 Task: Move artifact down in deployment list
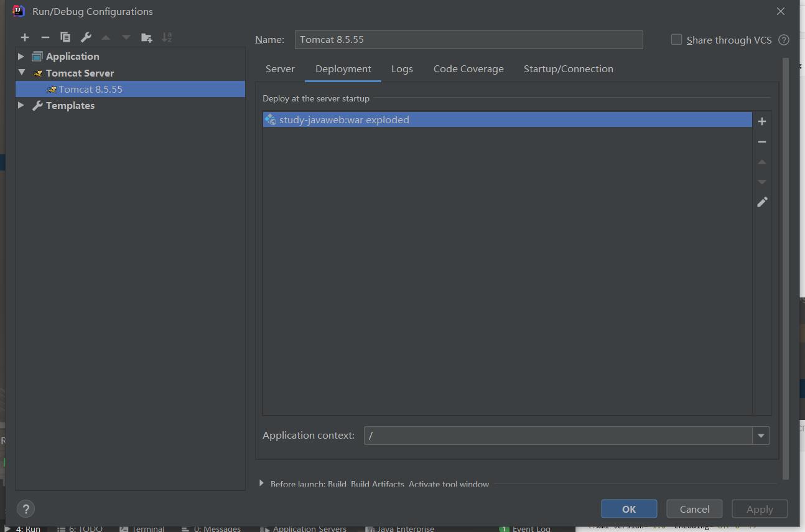pos(762,182)
